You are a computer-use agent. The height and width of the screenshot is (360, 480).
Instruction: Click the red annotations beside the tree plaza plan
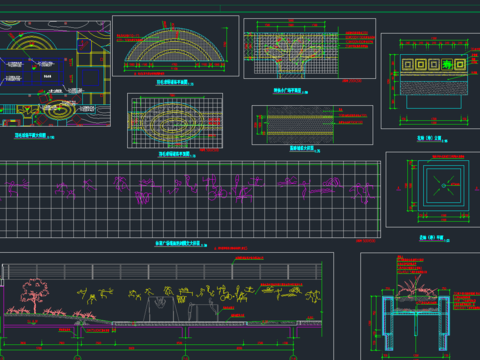358,39
